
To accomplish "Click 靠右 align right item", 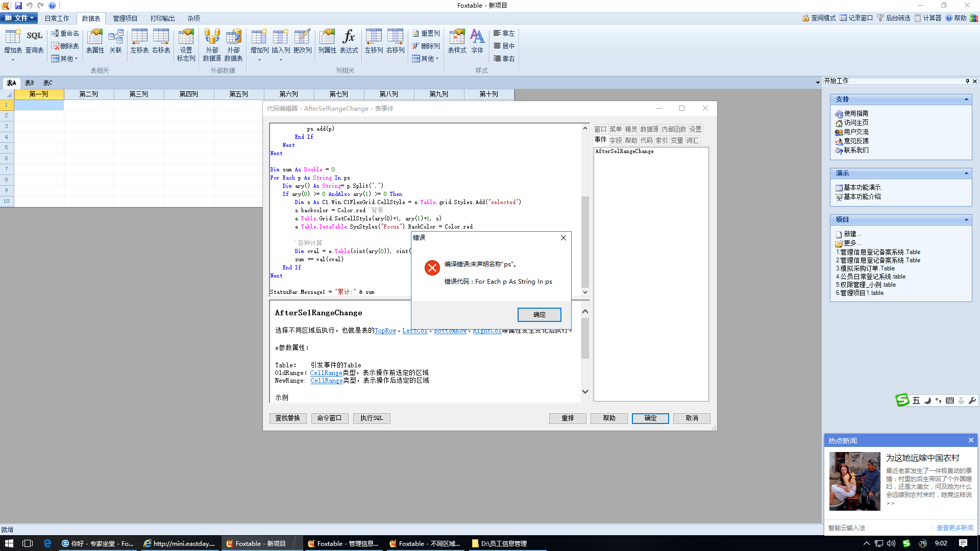I will point(504,59).
